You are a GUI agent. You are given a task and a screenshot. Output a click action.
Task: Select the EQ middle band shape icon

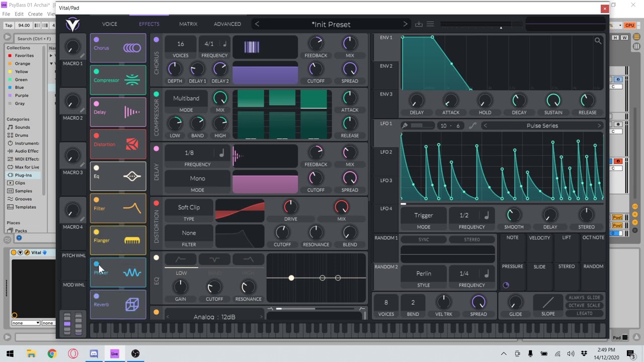pyautogui.click(x=214, y=259)
